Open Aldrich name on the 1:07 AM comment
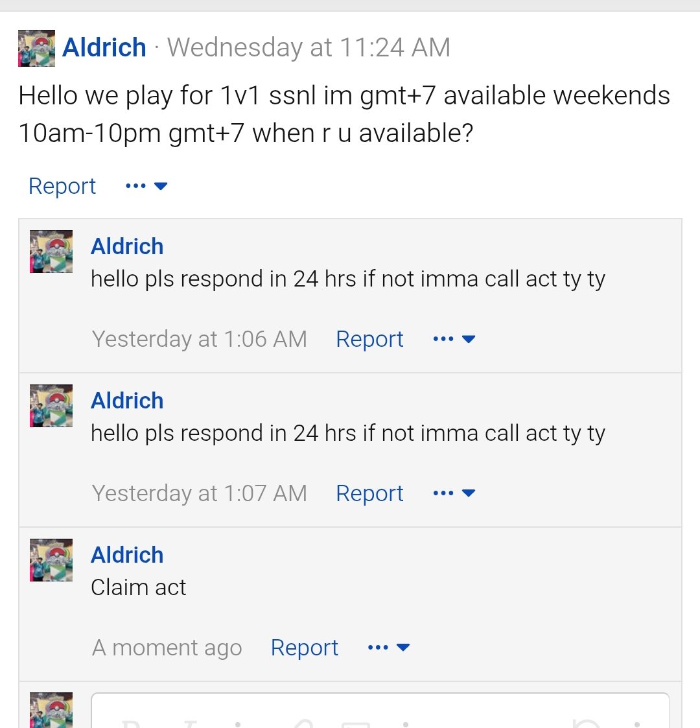The image size is (700, 728). (x=127, y=401)
